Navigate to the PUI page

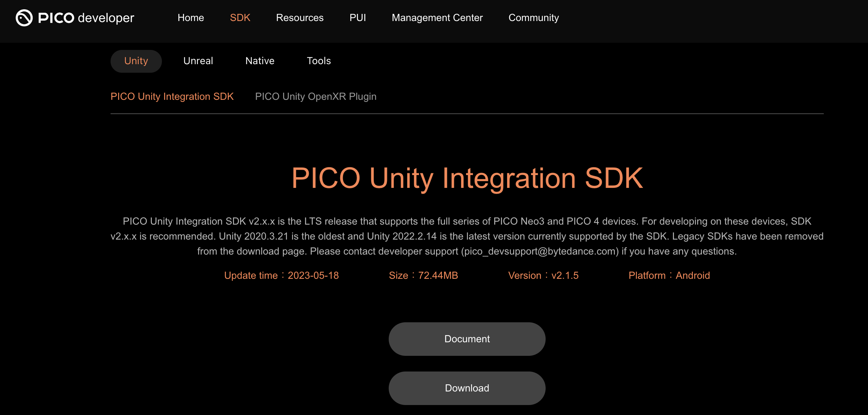pyautogui.click(x=358, y=17)
